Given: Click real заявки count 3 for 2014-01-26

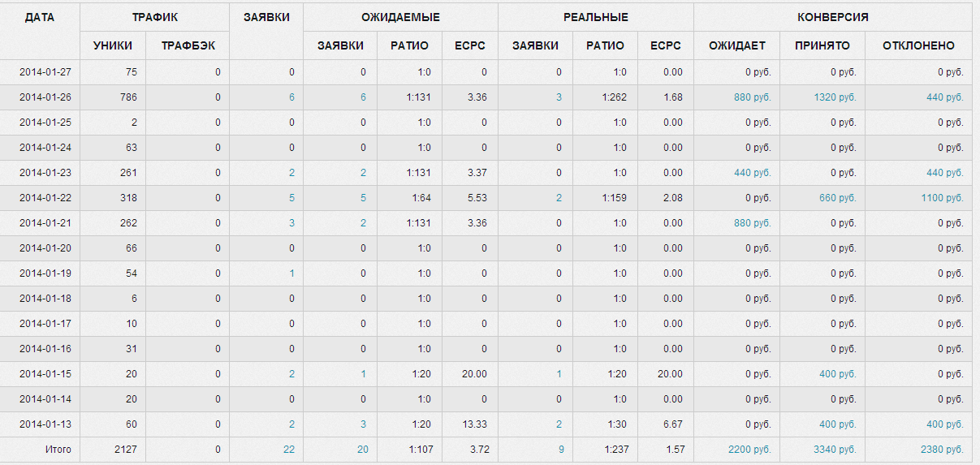Looking at the screenshot, I should (559, 97).
